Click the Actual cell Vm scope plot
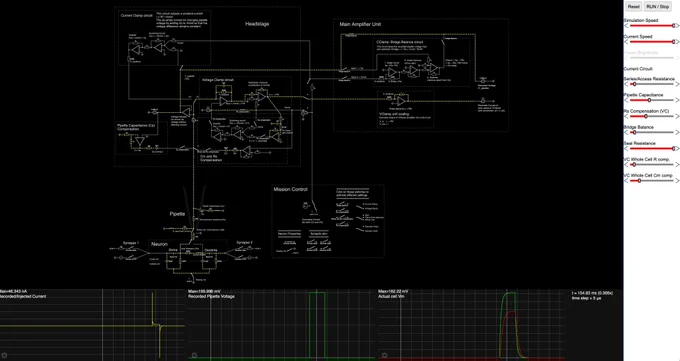 pyautogui.click(x=471, y=325)
